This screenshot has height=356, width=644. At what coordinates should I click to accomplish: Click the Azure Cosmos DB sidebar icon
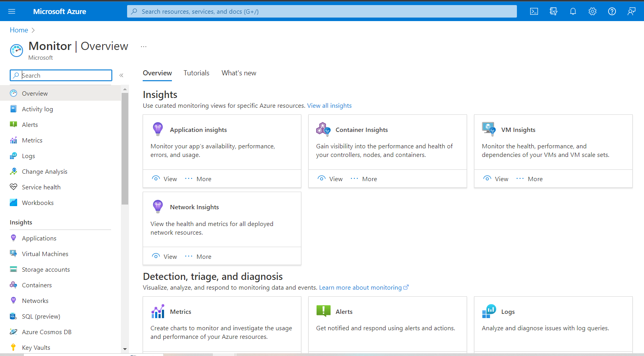click(13, 332)
